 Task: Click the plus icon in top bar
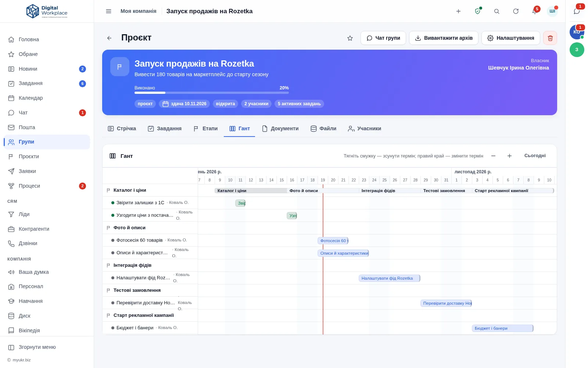pos(458,11)
